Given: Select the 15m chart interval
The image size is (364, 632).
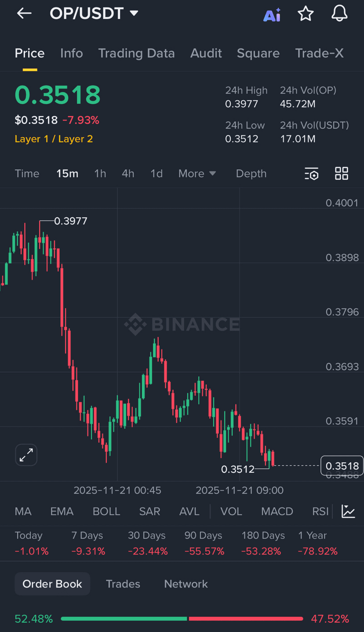Looking at the screenshot, I should [67, 174].
